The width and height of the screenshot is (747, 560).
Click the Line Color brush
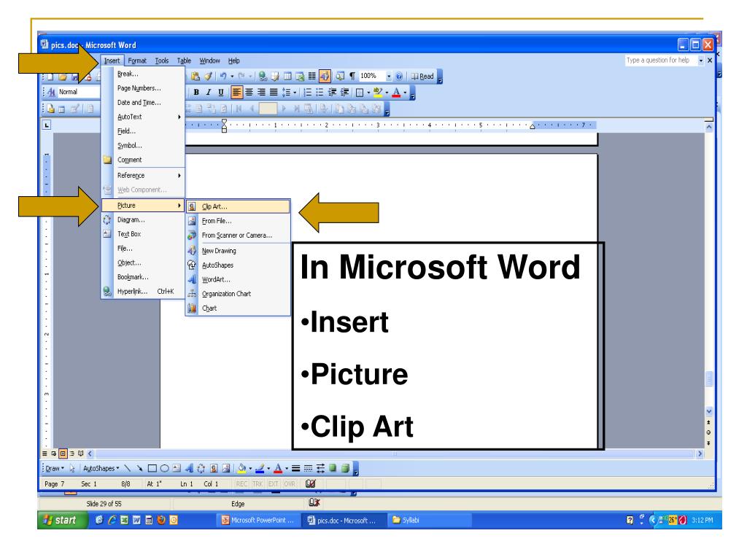click(x=260, y=469)
